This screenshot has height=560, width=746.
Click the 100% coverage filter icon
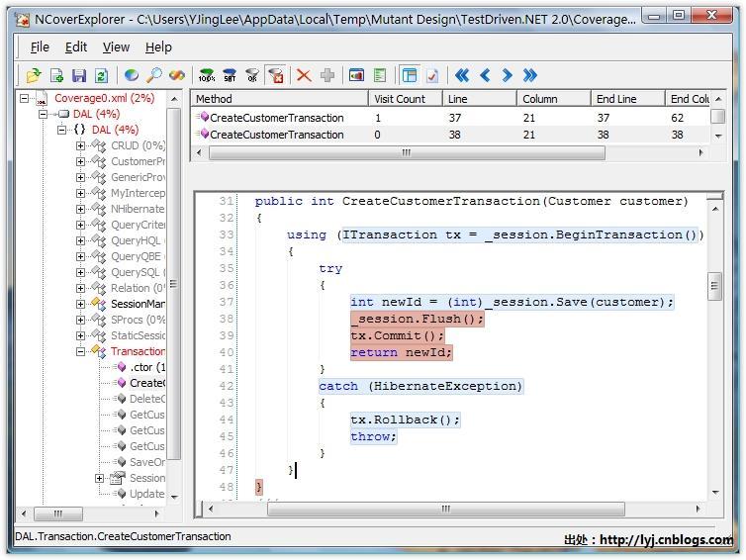point(207,75)
